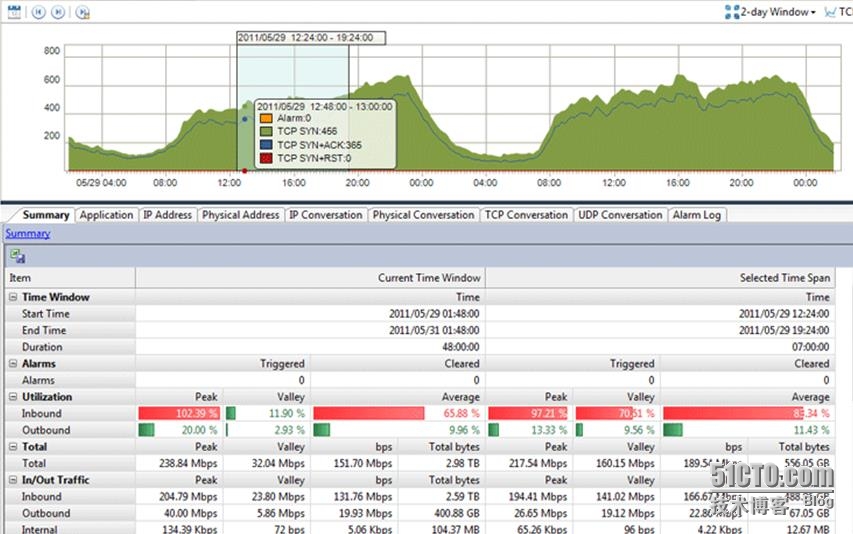The width and height of the screenshot is (853, 534).
Task: Select the Duration row label
Action: coord(42,347)
